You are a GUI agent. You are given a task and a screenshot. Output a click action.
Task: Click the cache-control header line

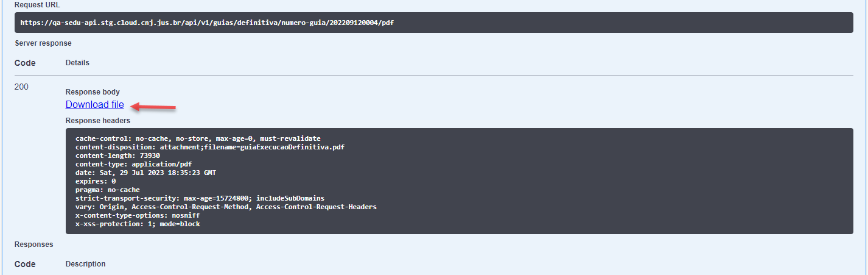click(198, 138)
